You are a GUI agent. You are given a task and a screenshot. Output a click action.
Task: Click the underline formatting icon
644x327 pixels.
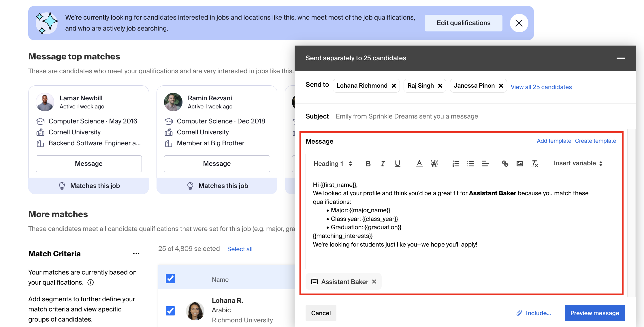(397, 163)
